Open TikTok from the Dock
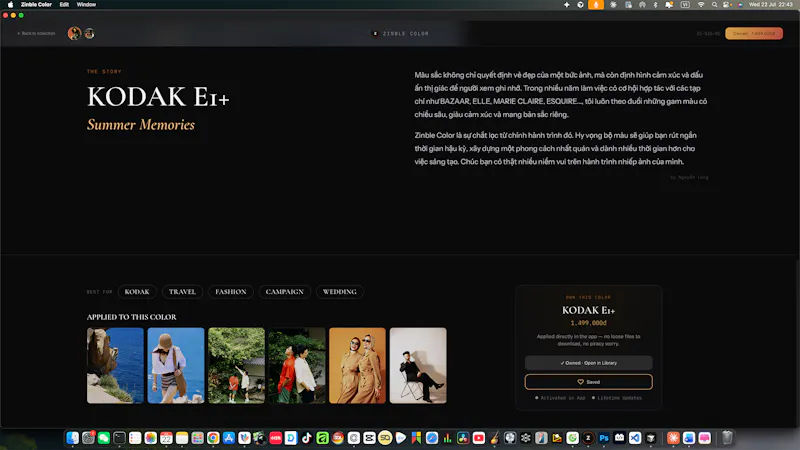Screen dimensions: 800x450 coord(307,438)
